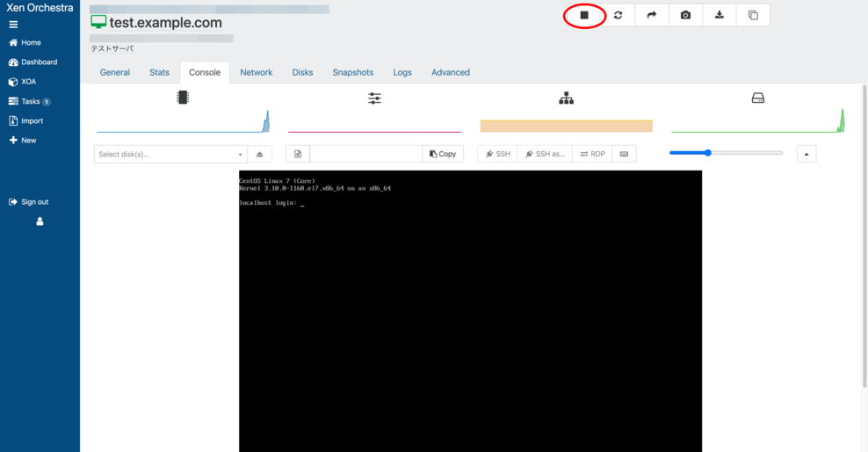Toggle the hamburger menu in sidebar
The height and width of the screenshot is (452, 868).
pyautogui.click(x=13, y=25)
